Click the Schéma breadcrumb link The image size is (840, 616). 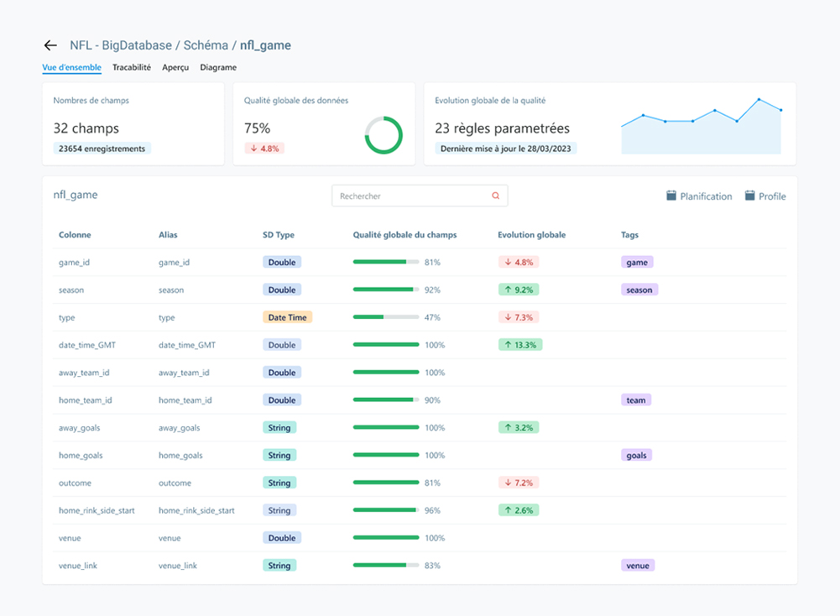(x=204, y=45)
